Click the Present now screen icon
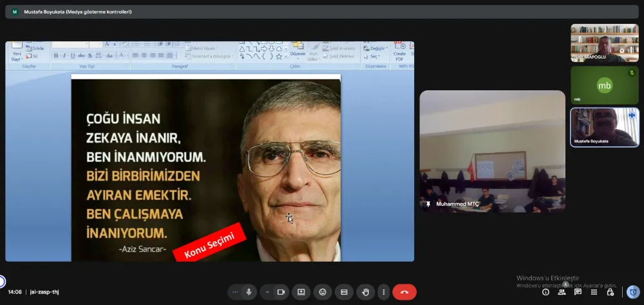Image resolution: width=644 pixels, height=305 pixels. point(301,292)
